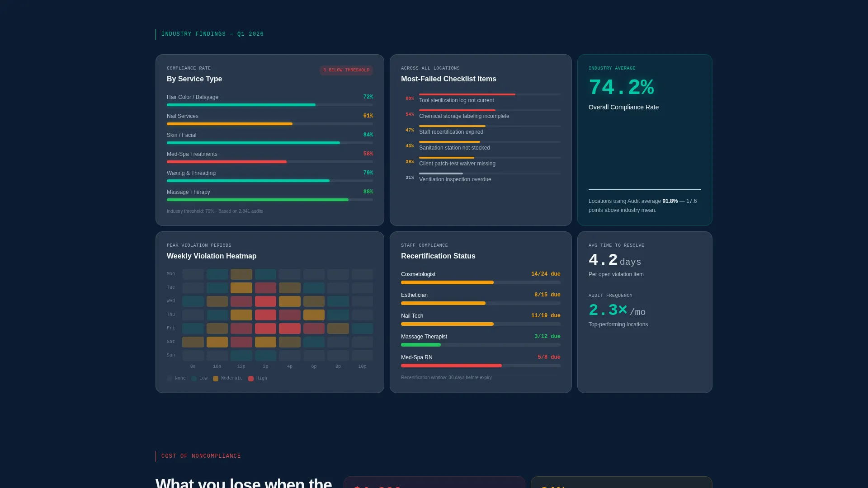Click the Med-Spa Treatments 58% value
868x488 pixels.
point(368,154)
